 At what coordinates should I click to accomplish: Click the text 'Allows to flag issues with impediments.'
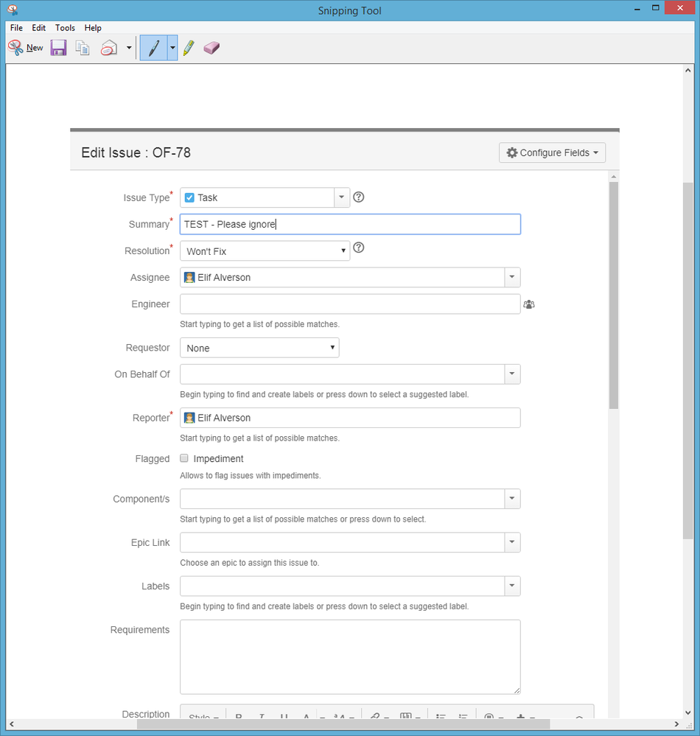251,475
